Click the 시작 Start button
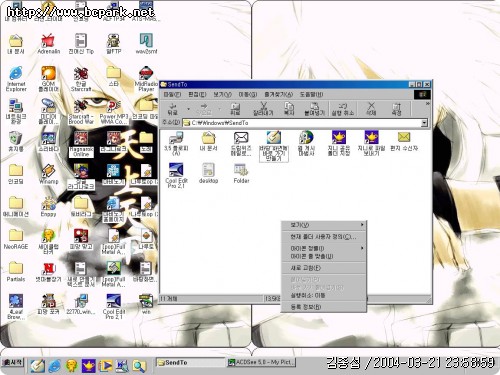 point(13,362)
